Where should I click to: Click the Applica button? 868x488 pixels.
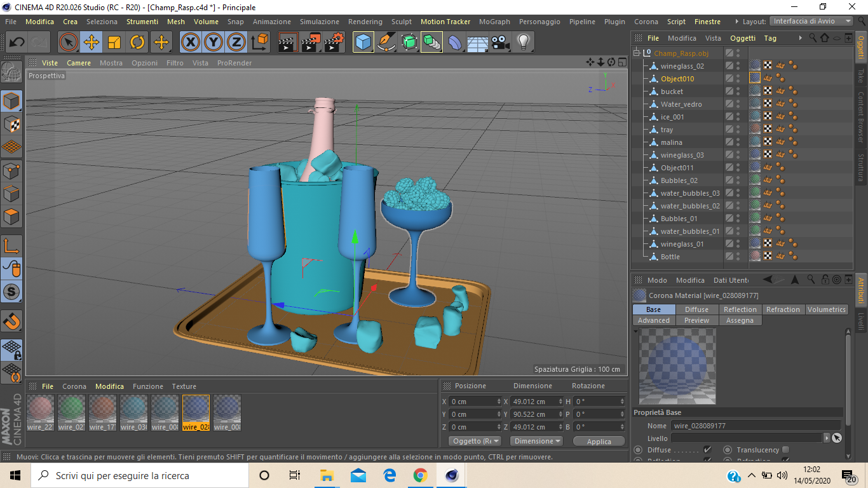(599, 441)
